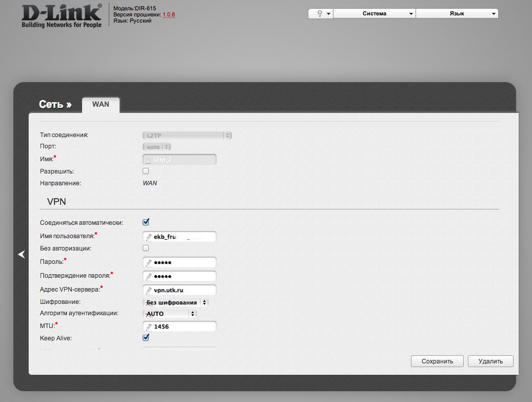Click firmware version 1.0.8 link

pyautogui.click(x=169, y=14)
